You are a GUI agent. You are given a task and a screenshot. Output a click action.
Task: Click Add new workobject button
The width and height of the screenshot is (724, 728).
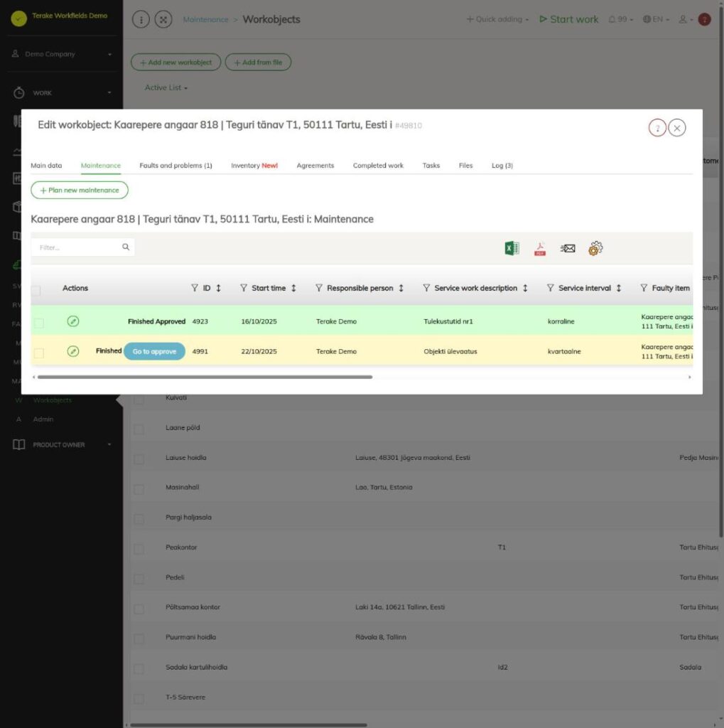(176, 63)
